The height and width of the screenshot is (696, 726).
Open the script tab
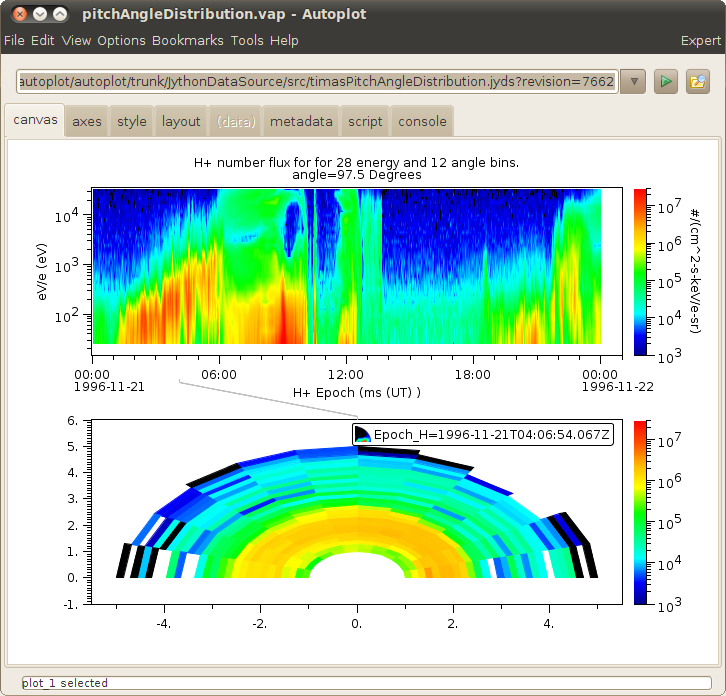point(365,121)
